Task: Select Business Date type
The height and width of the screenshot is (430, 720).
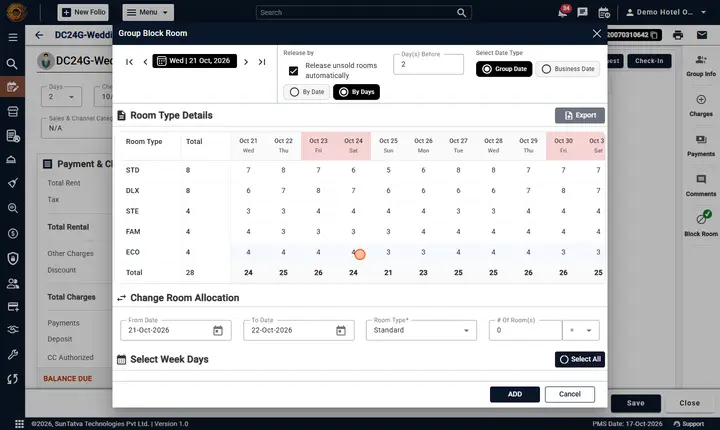Action: [568, 69]
